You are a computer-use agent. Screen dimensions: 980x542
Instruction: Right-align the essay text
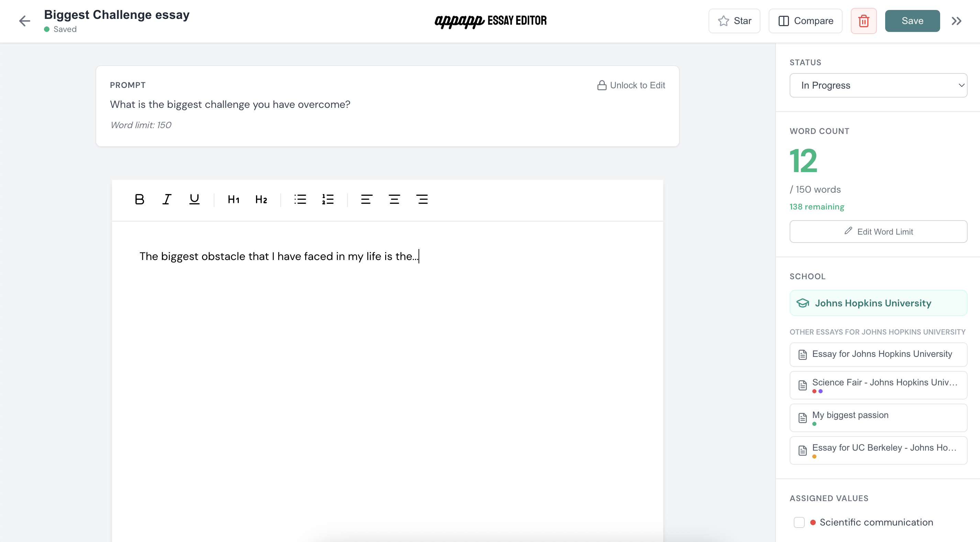(x=422, y=199)
